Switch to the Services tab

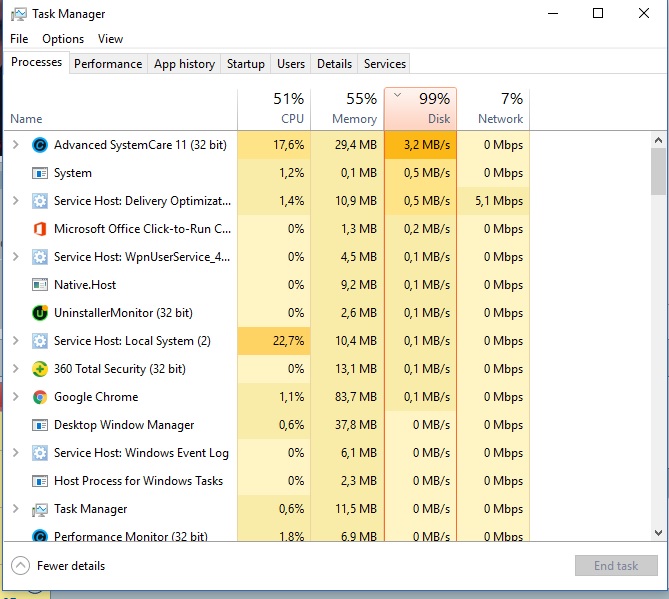click(x=384, y=64)
